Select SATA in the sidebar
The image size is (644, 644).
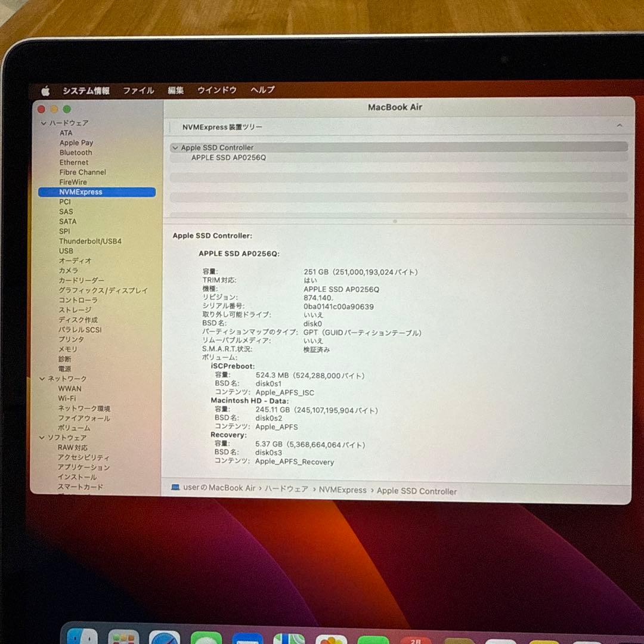tap(67, 222)
